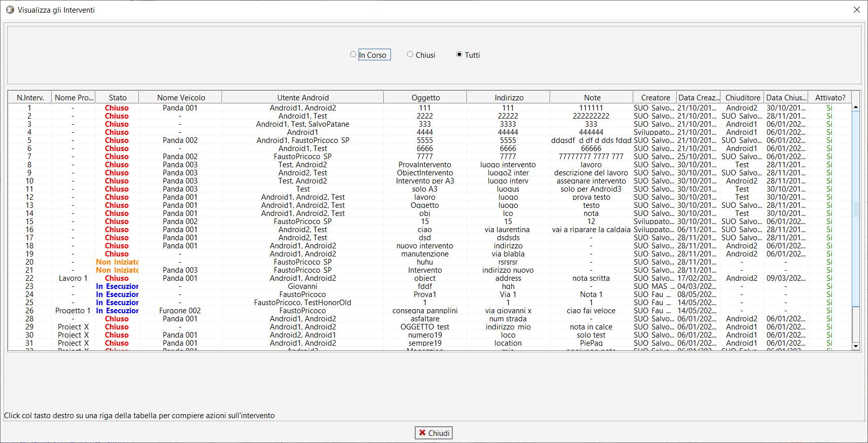Sort by N.Interv. column header
This screenshot has height=443, width=868.
click(30, 97)
